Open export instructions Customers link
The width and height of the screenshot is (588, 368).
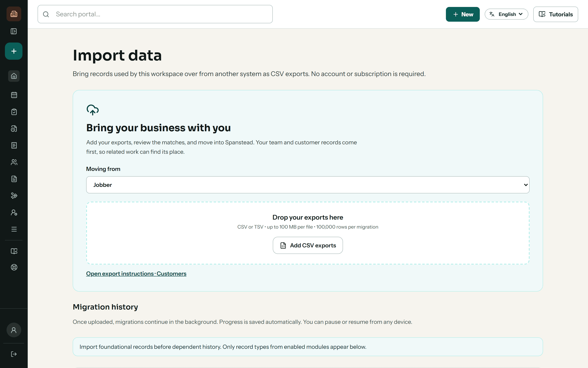click(x=136, y=274)
